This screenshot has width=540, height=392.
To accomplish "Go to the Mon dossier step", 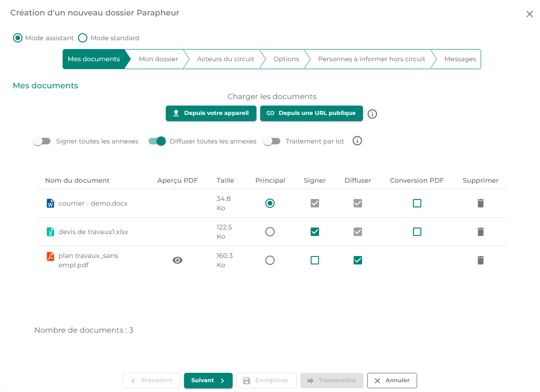I will tap(158, 59).
